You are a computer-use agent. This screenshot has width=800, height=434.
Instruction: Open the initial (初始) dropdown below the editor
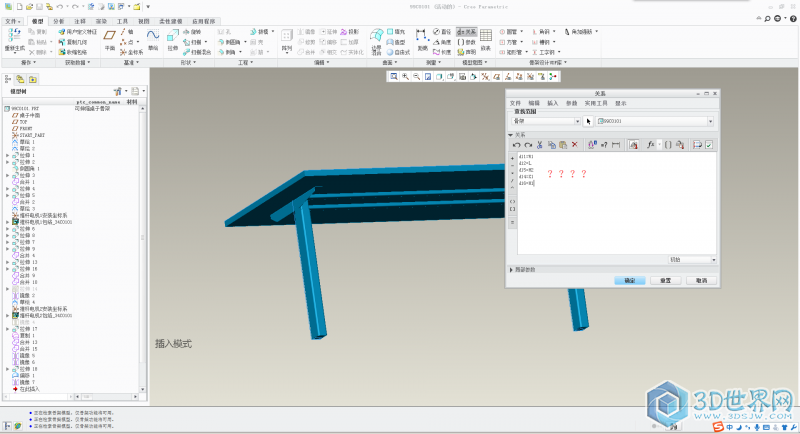(692, 260)
